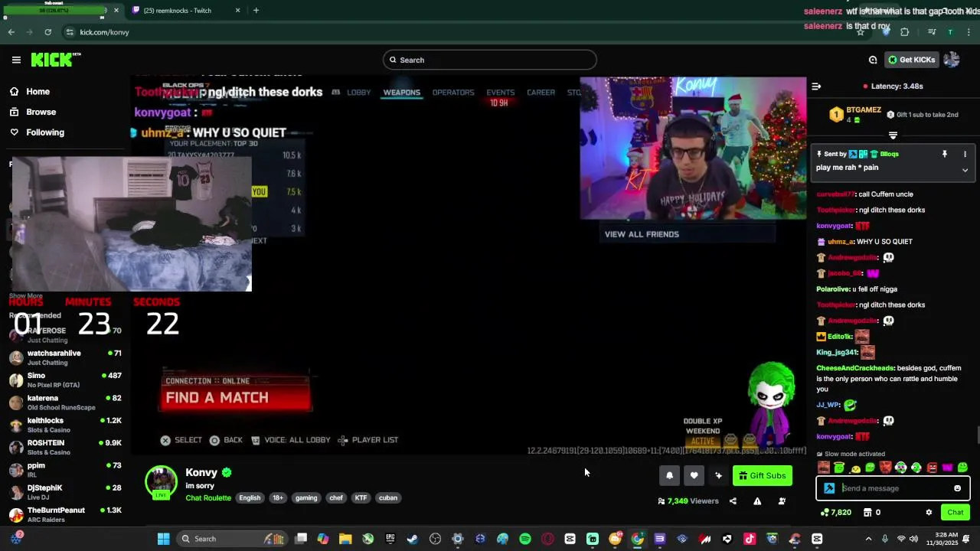Click Show More in sidebar

pyautogui.click(x=25, y=295)
